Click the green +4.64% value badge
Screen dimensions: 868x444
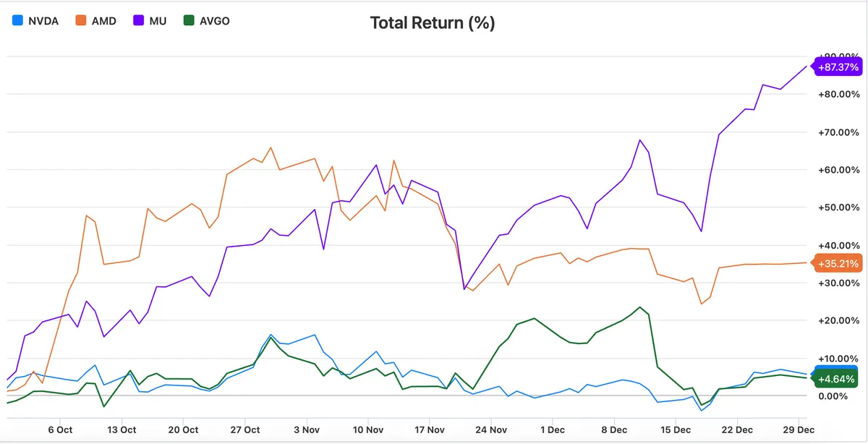(838, 379)
